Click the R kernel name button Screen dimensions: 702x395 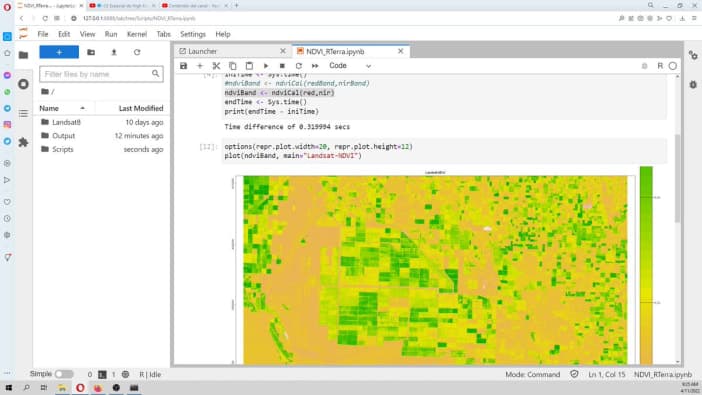[x=660, y=66]
